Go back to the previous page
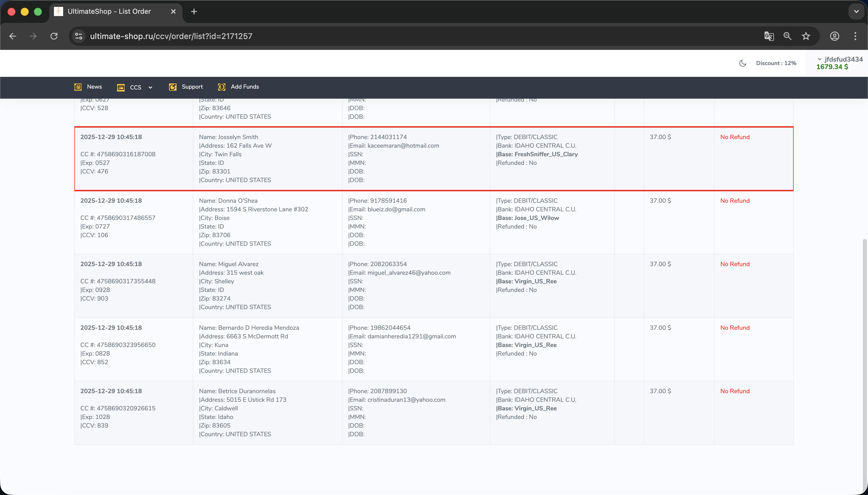 click(13, 36)
